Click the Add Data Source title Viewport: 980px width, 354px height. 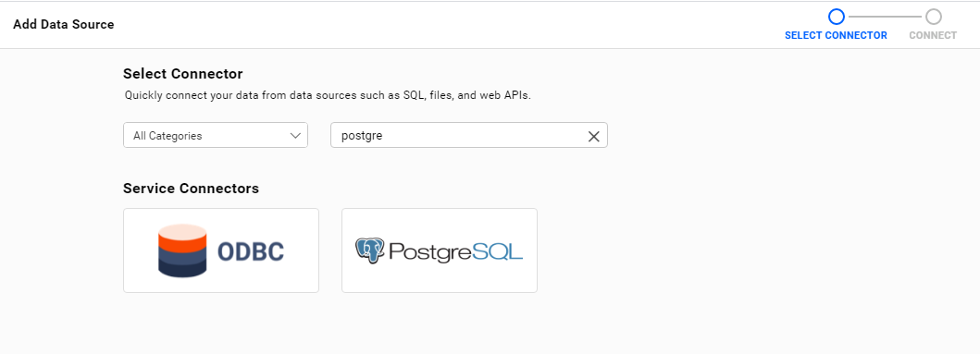(x=64, y=25)
